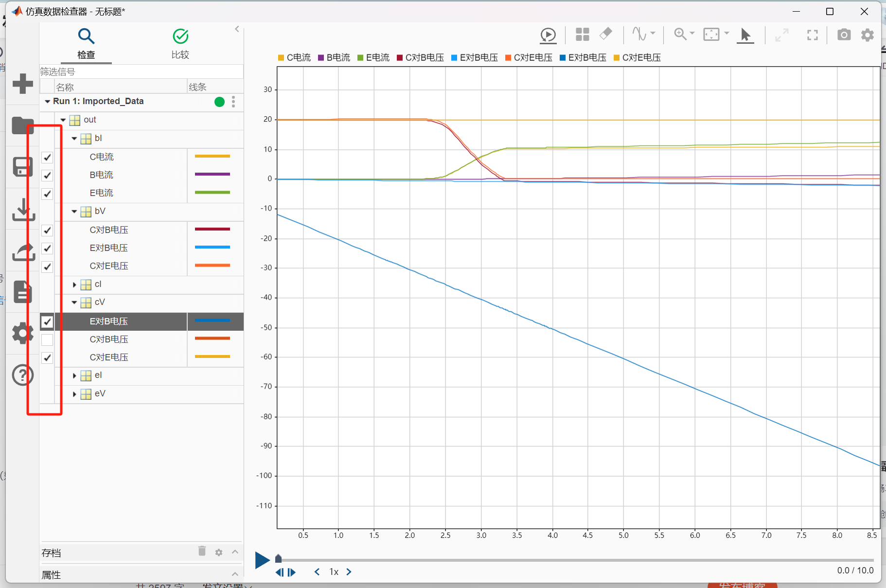Uncheck E对B电压 checkbox under cV
Image resolution: width=886 pixels, height=588 pixels.
click(x=47, y=321)
